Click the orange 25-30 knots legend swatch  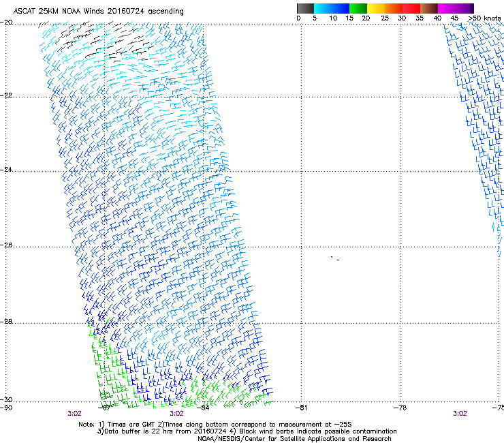[394, 8]
